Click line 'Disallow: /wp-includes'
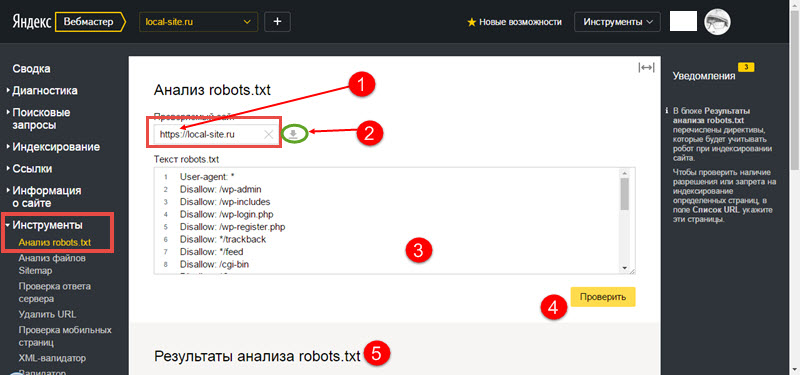The image size is (800, 375). [225, 202]
